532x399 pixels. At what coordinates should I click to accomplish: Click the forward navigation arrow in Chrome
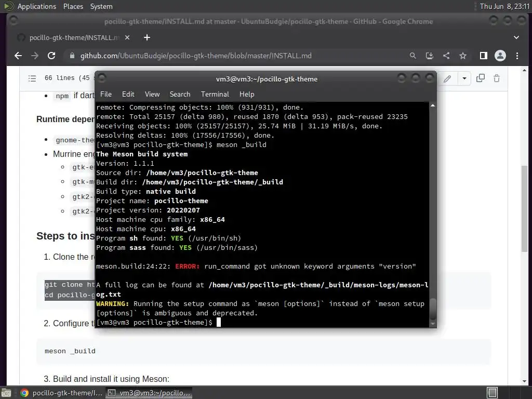[x=35, y=56]
